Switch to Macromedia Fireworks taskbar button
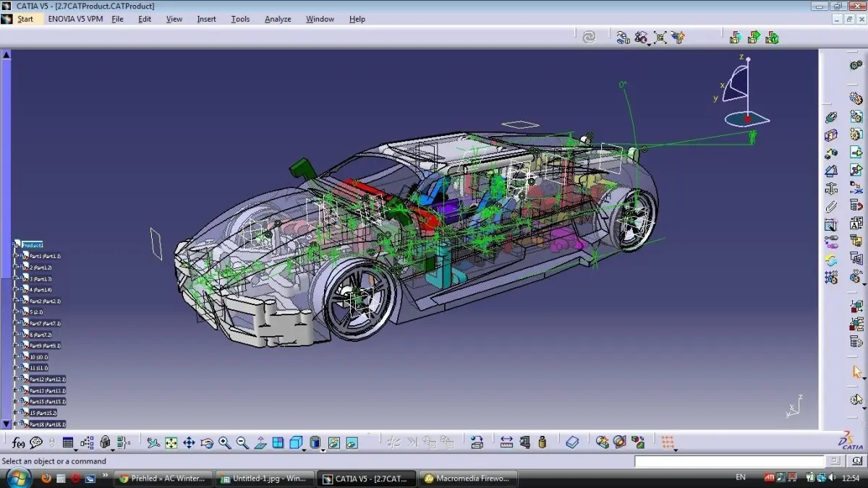868x488 pixels. point(468,478)
